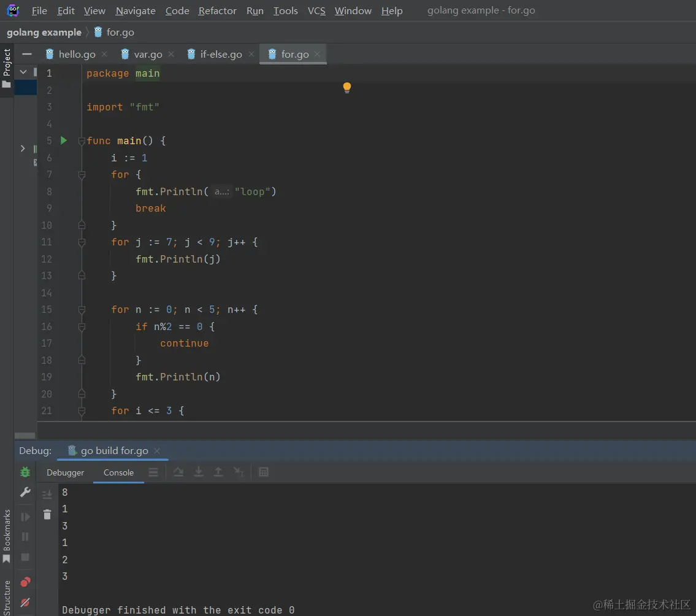Viewport: 696px width, 616px height.
Task: Click the Stop debug square icon
Action: click(x=25, y=557)
